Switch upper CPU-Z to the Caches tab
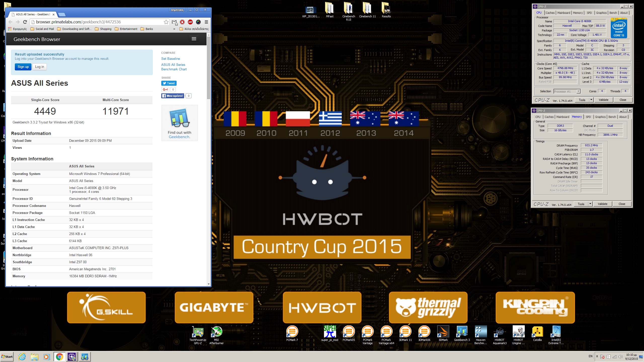Screen dimensions: 644x362 (550, 13)
